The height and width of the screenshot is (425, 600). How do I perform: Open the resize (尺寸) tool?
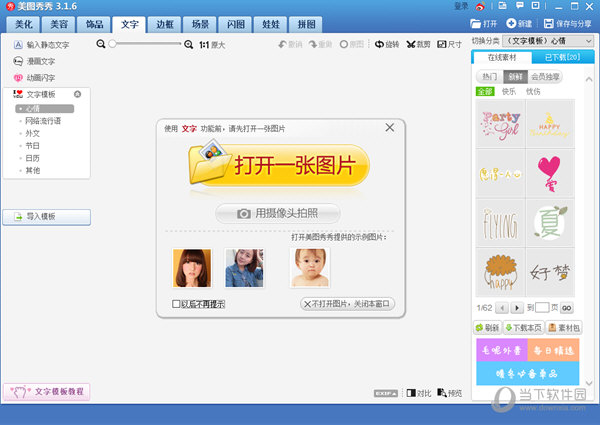449,44
